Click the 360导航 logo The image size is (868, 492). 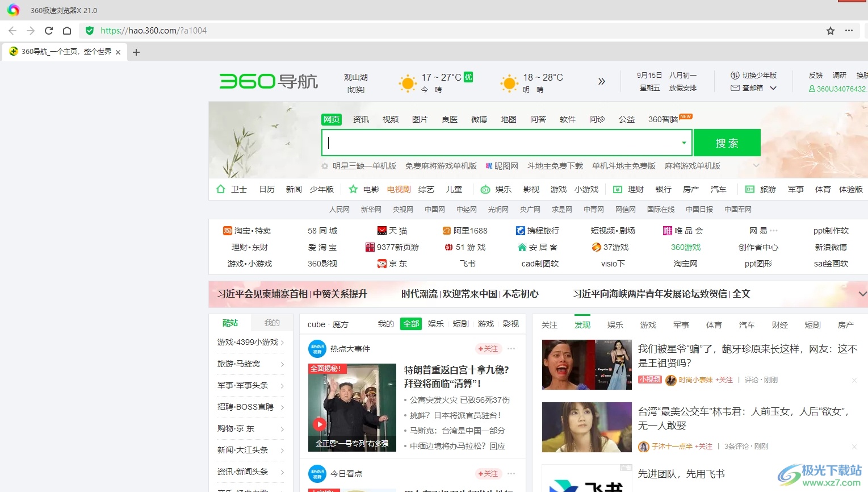tap(269, 81)
